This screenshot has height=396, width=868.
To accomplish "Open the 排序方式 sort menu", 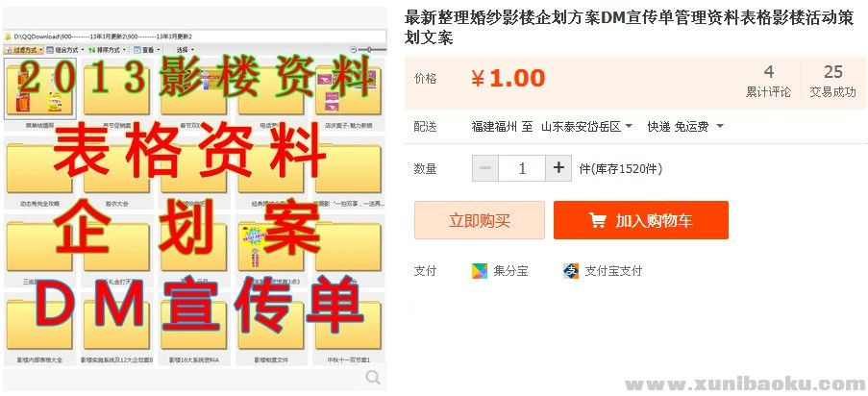I will (x=108, y=50).
